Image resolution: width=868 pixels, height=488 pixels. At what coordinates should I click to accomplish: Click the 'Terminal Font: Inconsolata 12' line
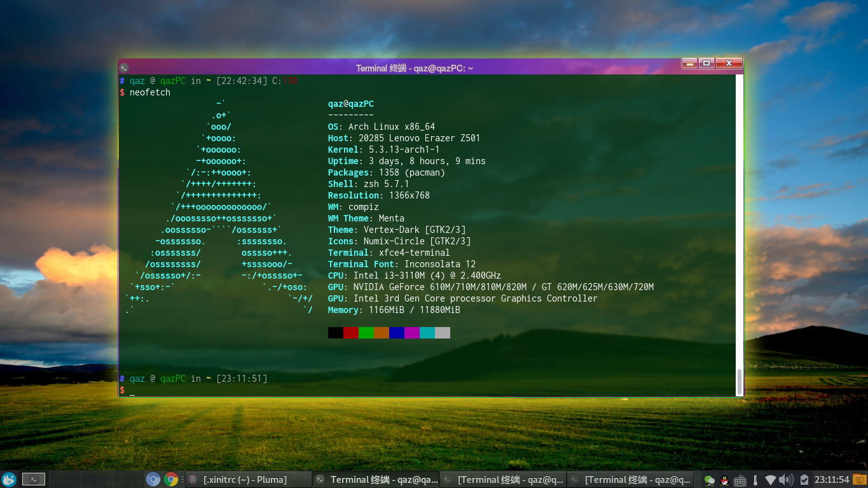(402, 264)
